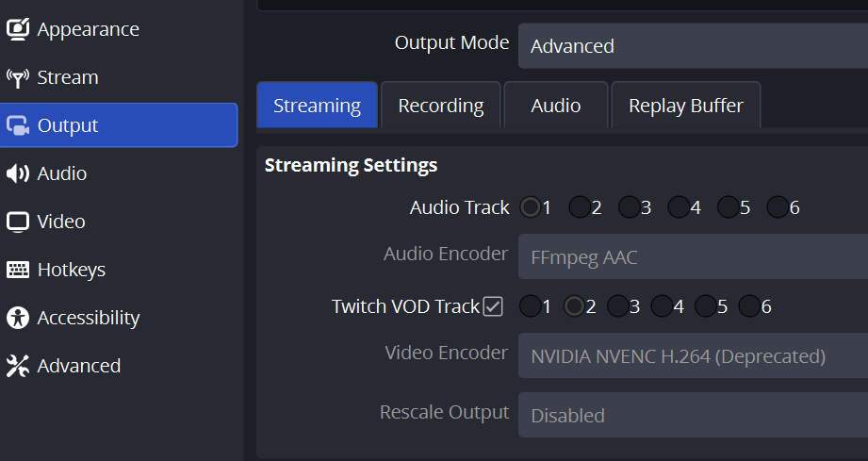Expand the Video Encoder dropdown

(693, 356)
